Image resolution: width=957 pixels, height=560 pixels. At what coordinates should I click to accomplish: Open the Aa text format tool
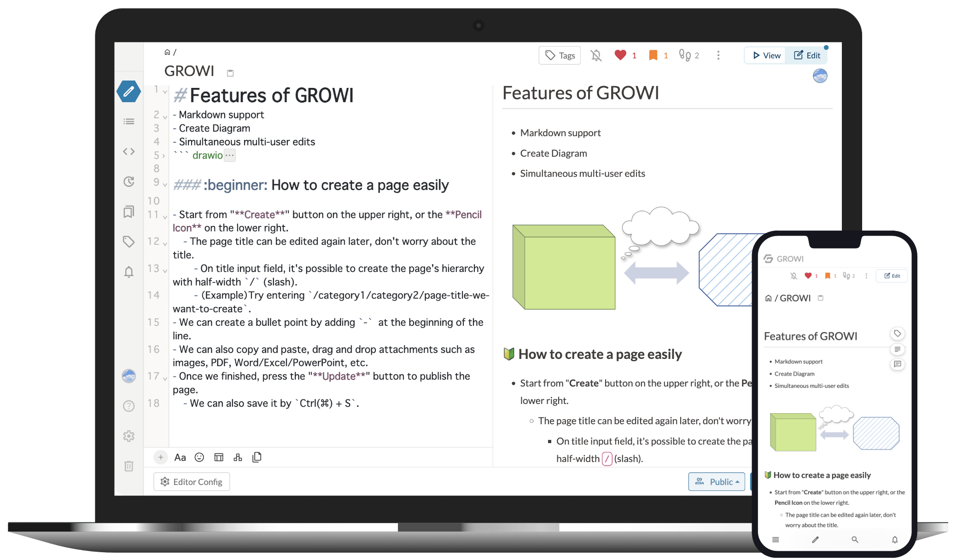[180, 457]
